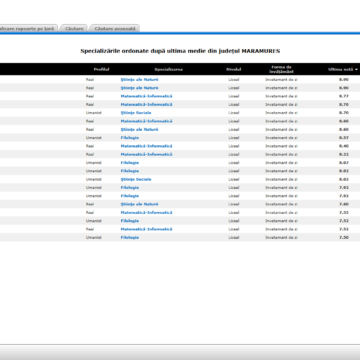Select the 8.77 grade cell
This screenshot has width=360, height=360.
344,96
